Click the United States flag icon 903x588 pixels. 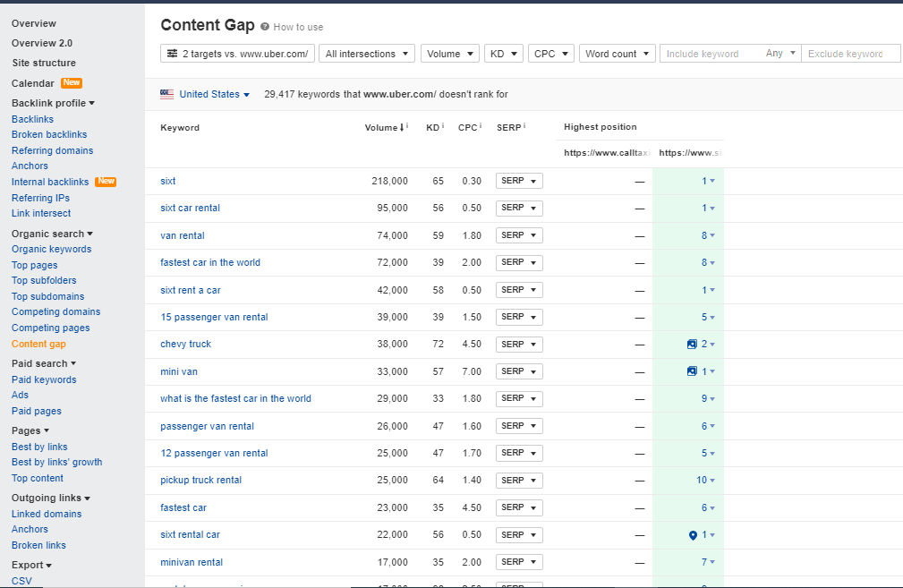(x=166, y=93)
